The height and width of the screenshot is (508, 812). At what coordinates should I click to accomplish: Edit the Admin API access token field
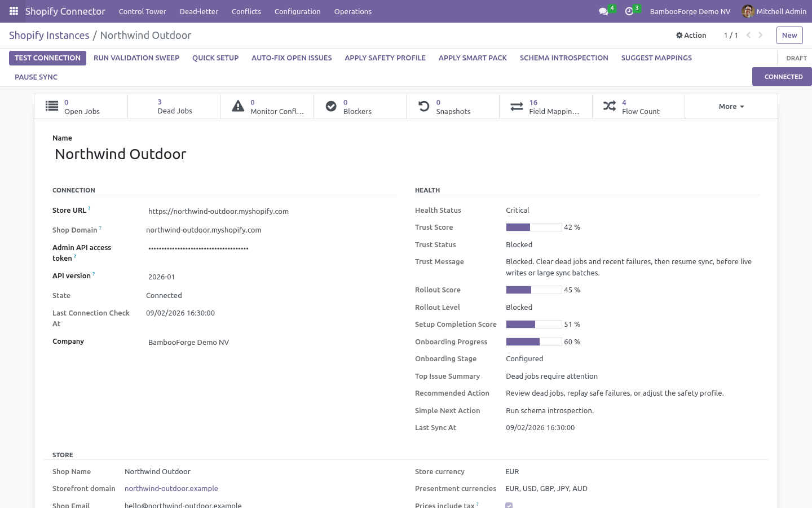271,248
